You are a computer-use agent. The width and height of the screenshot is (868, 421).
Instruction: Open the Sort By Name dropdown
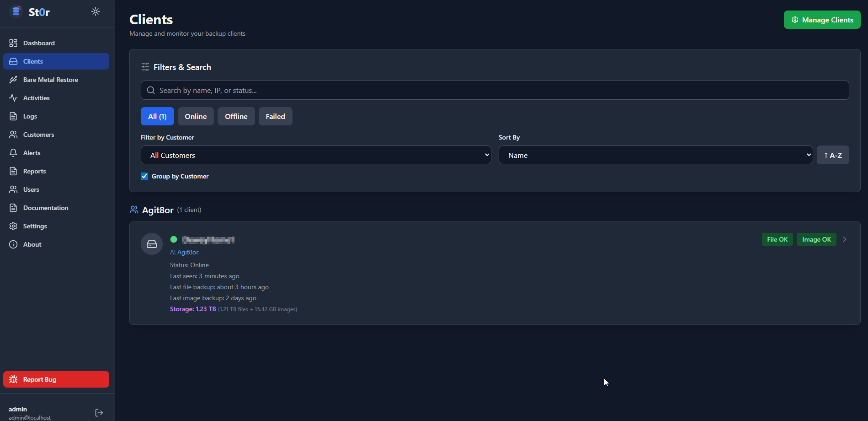click(655, 155)
